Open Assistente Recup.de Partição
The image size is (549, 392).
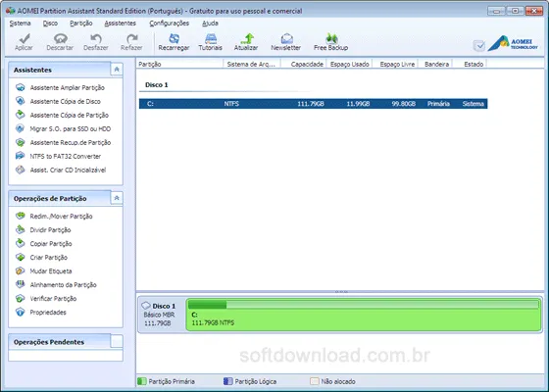[x=71, y=142]
